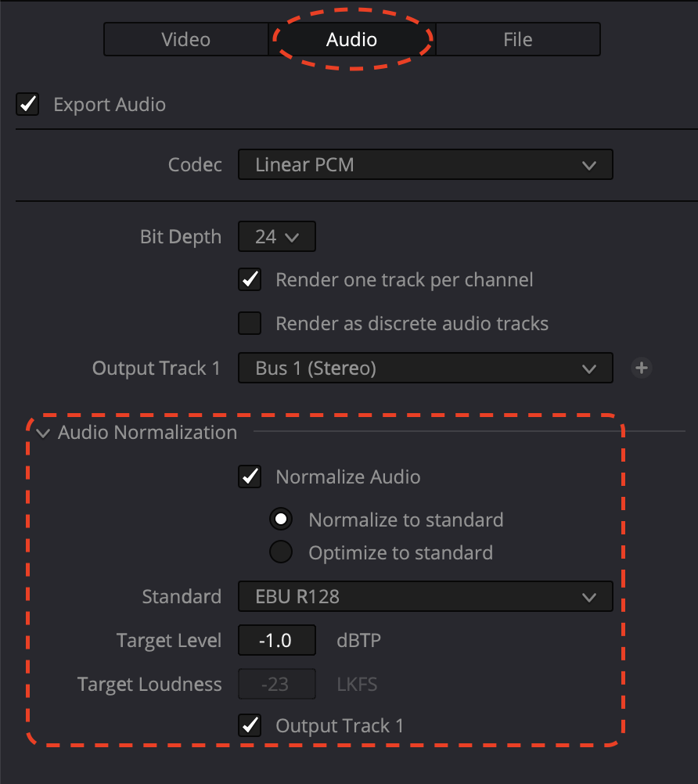
Task: Select the Optimize to standard option
Action: point(281,552)
